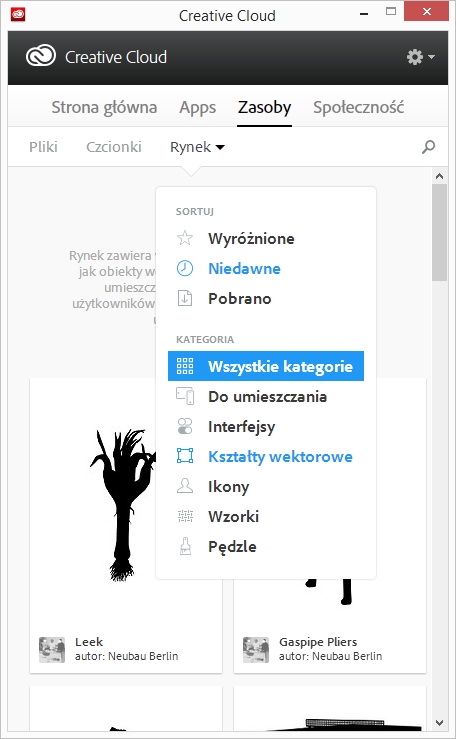Click the search magnifier icon

click(x=428, y=147)
